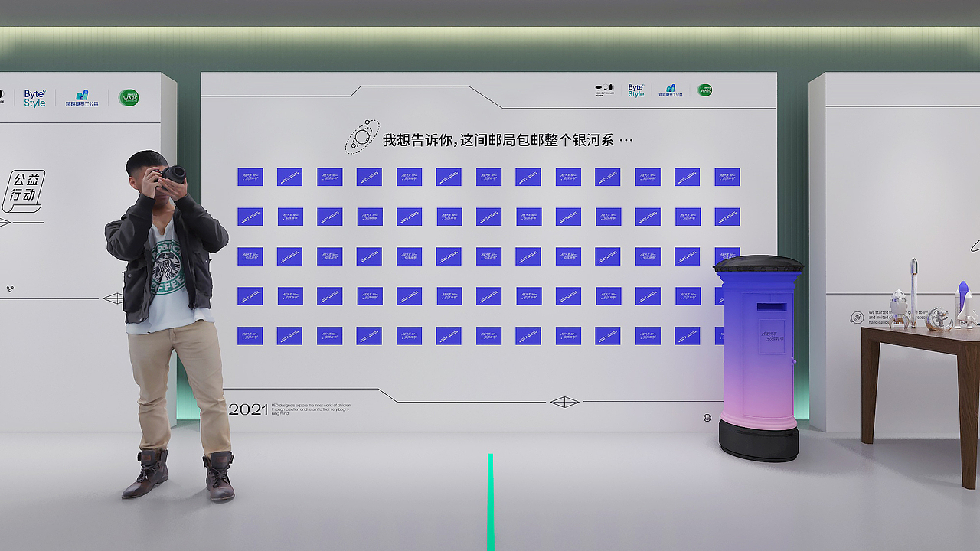Click the WABC badge on the left panel
The image size is (980, 551).
(128, 97)
